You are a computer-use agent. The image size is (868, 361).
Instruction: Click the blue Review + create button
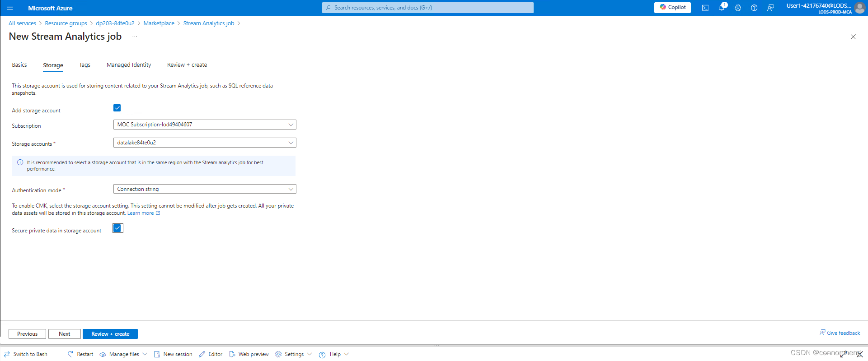tap(110, 334)
